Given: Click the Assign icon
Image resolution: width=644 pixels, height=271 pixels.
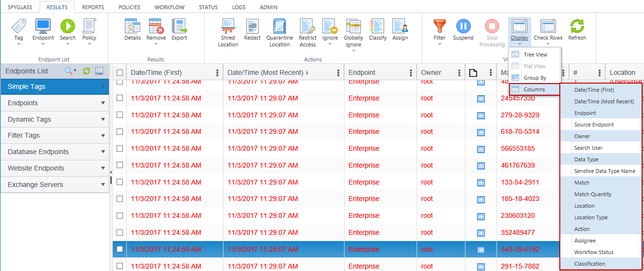Looking at the screenshot, I should point(400,26).
